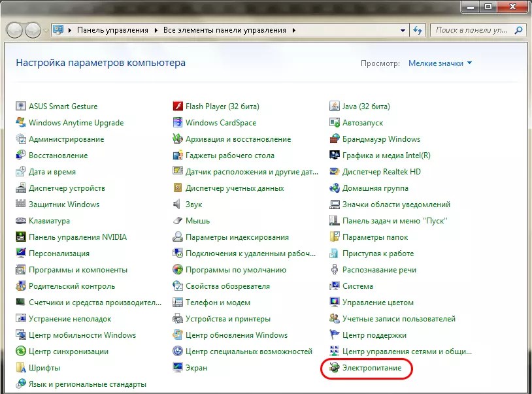Click the search field Поиск в панели управления
Screen dimensions: 532x394
tap(472, 30)
